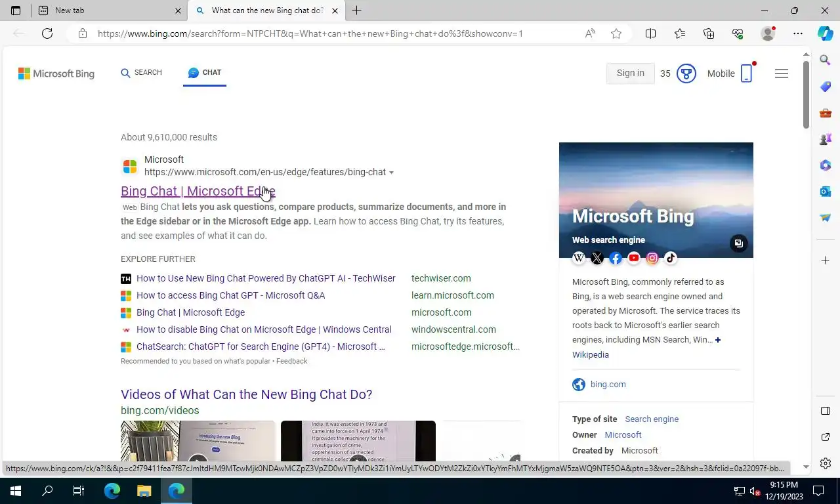840x504 pixels.
Task: View site information lock icon
Action: [x=82, y=33]
